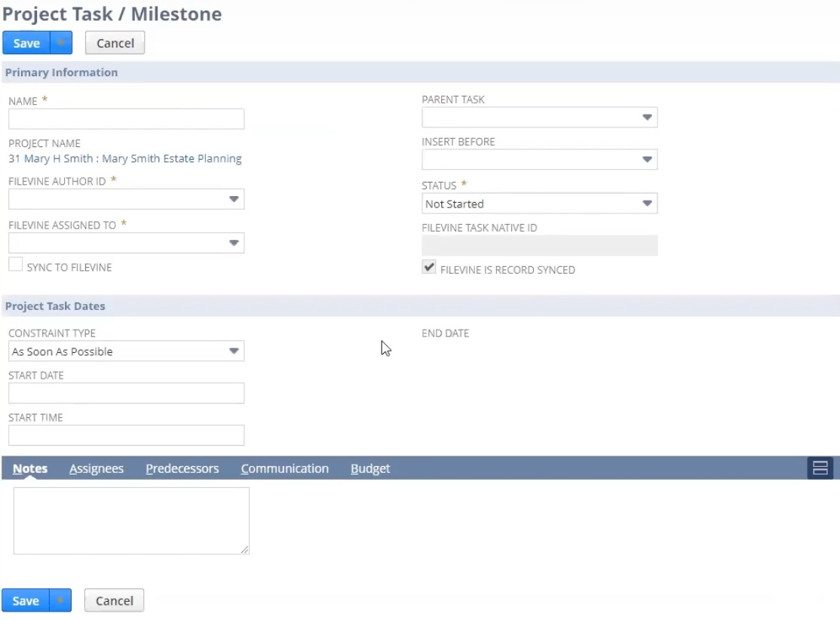Click the Start Date input field

pos(127,393)
